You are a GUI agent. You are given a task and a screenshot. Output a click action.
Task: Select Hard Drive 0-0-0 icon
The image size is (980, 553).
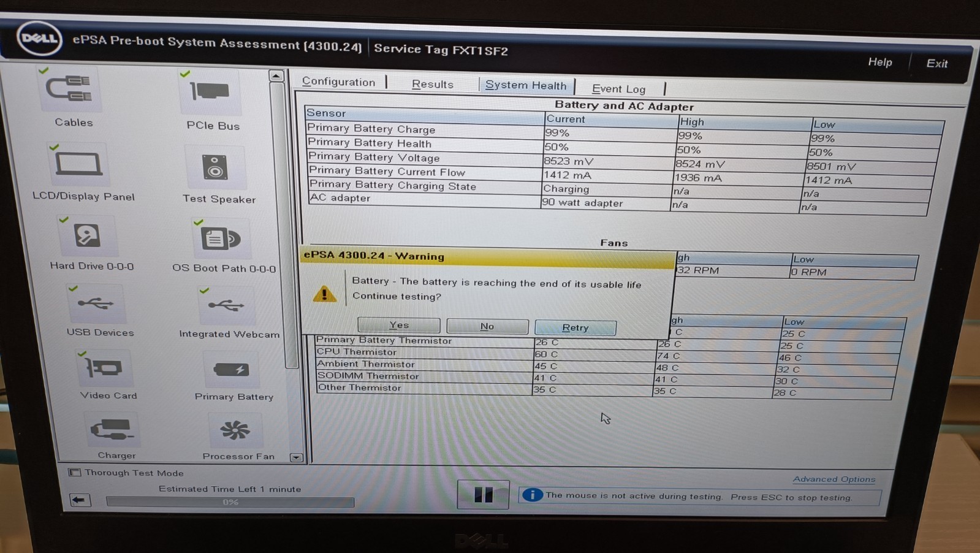(87, 235)
